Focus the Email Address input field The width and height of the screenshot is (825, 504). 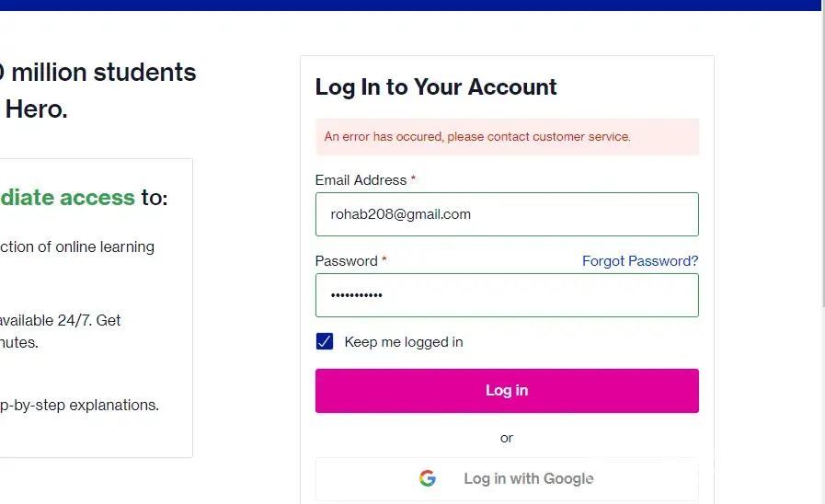507,214
